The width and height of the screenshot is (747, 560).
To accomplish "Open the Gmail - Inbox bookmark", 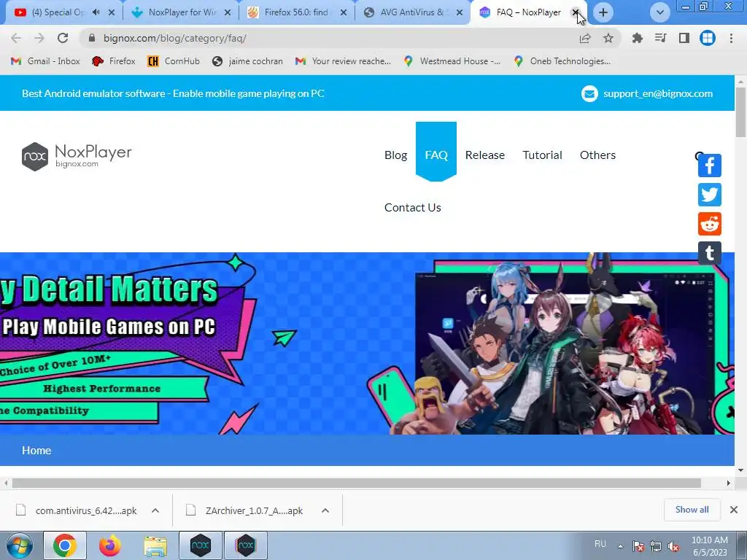I will (45, 61).
